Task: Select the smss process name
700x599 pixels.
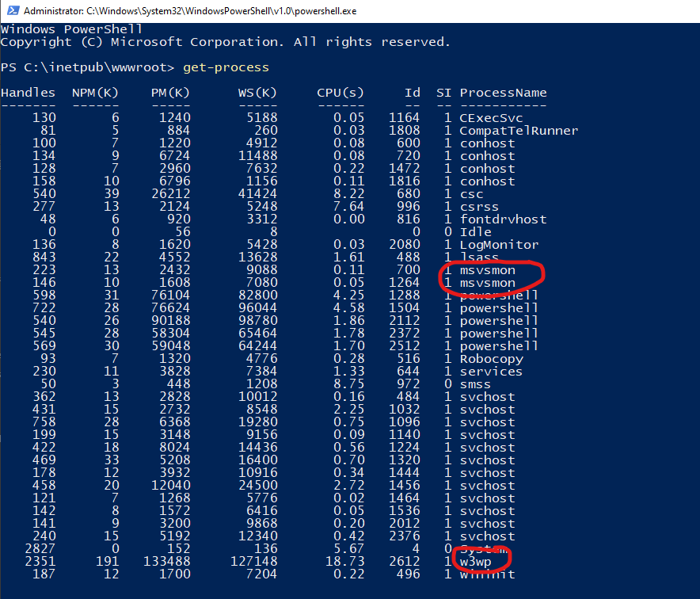Action: (475, 384)
